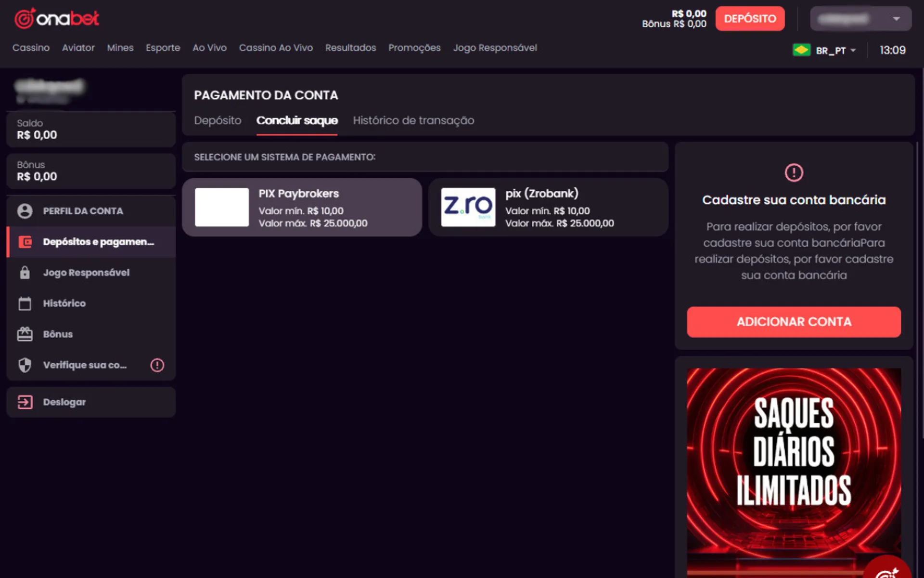Click the Onabet logo

coord(57,18)
